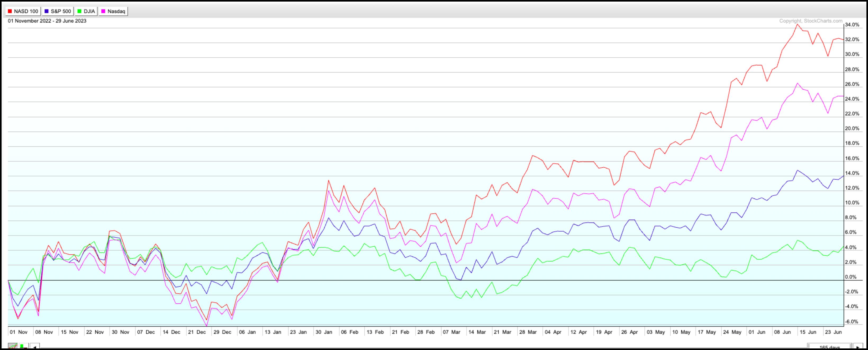Hide the DJIA series via legend

(86, 11)
